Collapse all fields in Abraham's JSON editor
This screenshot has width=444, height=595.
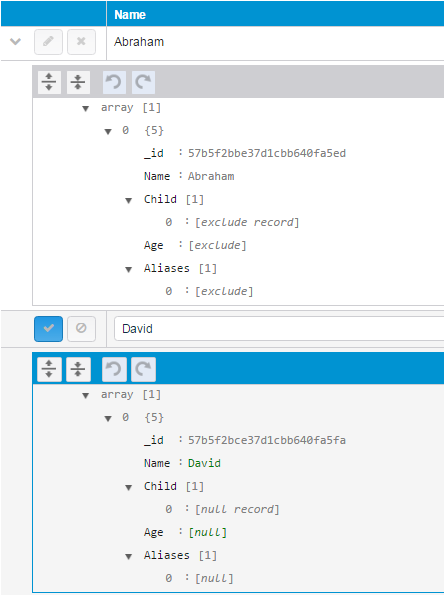point(78,82)
